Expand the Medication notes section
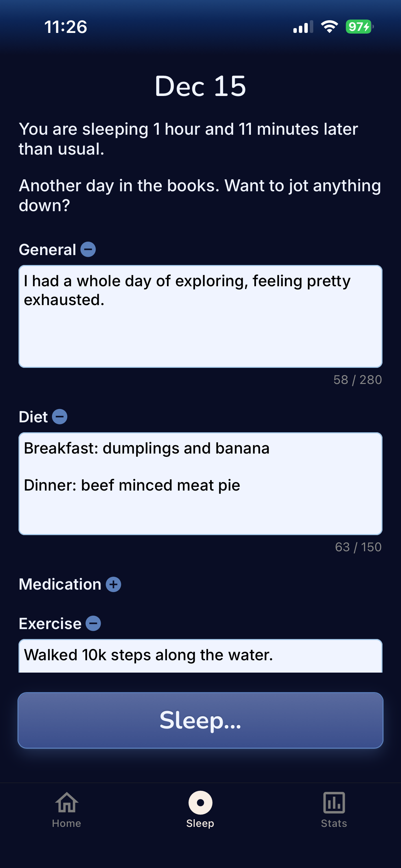The image size is (401, 868). point(113,584)
